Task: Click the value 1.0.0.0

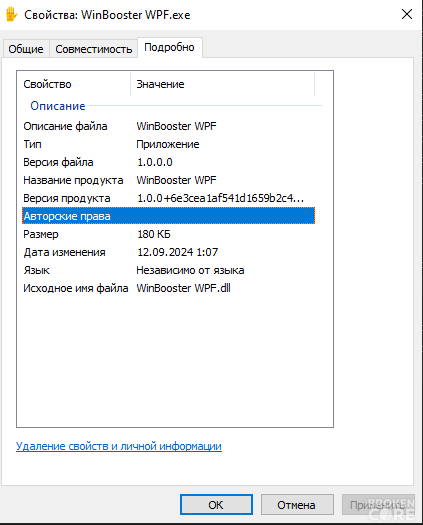Action: (x=155, y=162)
